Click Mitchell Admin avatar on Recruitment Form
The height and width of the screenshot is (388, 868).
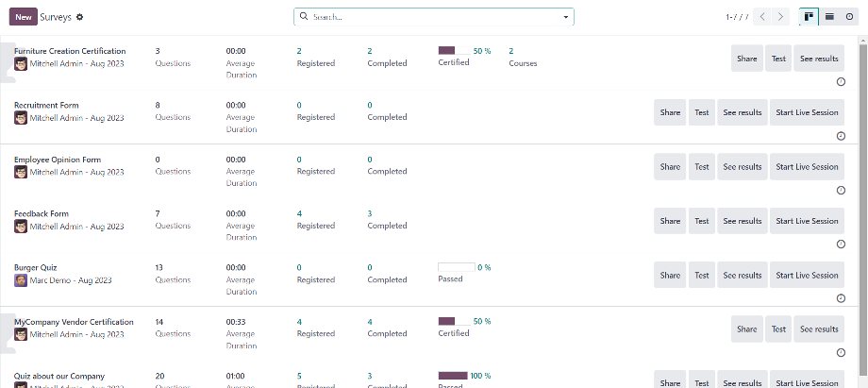pyautogui.click(x=21, y=117)
